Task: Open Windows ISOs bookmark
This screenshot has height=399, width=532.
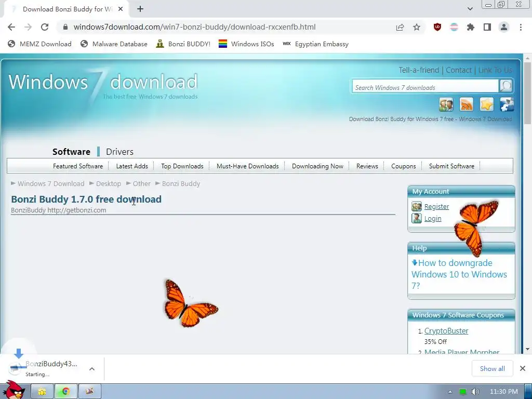Action: pyautogui.click(x=246, y=44)
